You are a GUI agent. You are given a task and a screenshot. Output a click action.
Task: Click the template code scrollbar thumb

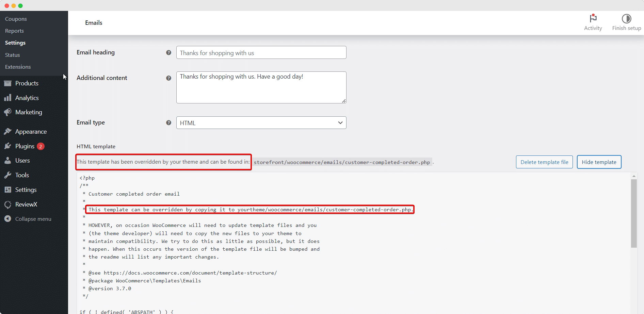click(x=634, y=214)
